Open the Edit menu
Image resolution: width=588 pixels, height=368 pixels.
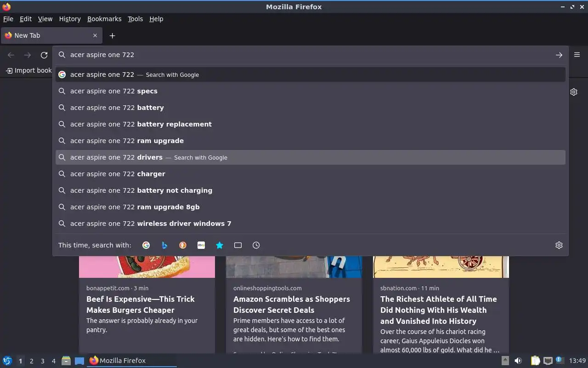click(x=26, y=19)
